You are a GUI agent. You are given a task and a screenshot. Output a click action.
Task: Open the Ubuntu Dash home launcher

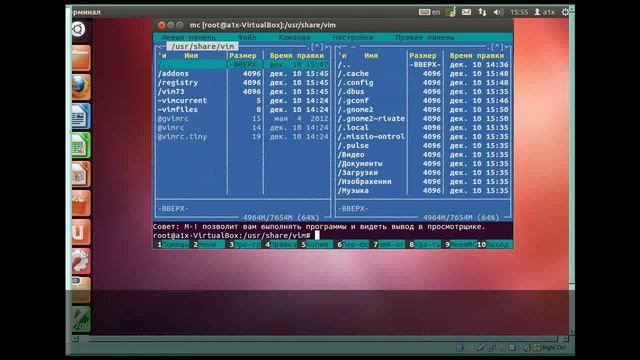(78, 29)
